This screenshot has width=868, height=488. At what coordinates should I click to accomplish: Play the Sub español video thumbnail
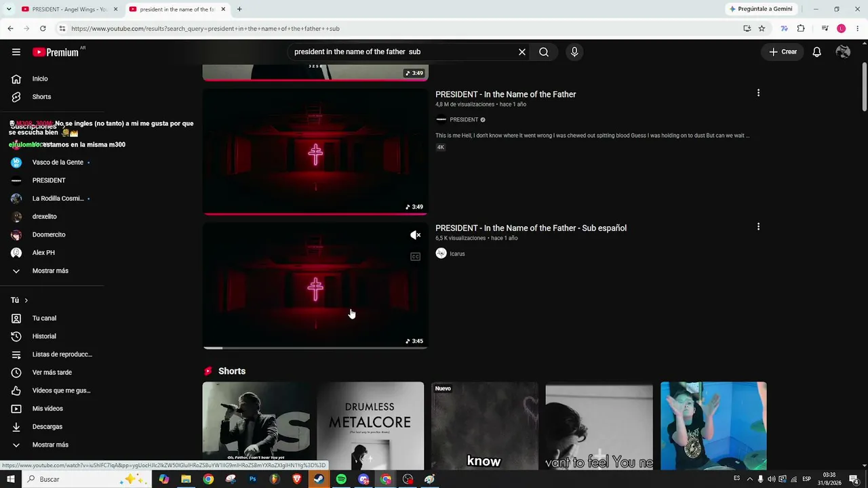pyautogui.click(x=315, y=285)
